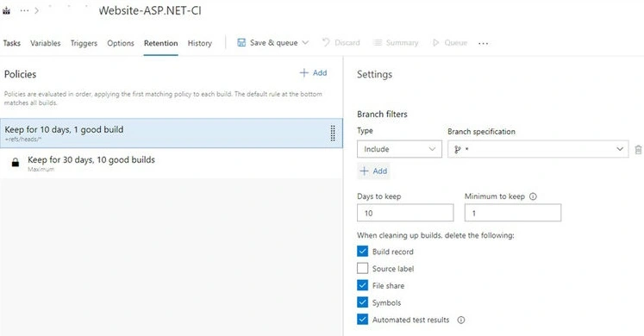Click the Branch filters heading
Viewport: 644px width, 336px height.
tap(382, 114)
